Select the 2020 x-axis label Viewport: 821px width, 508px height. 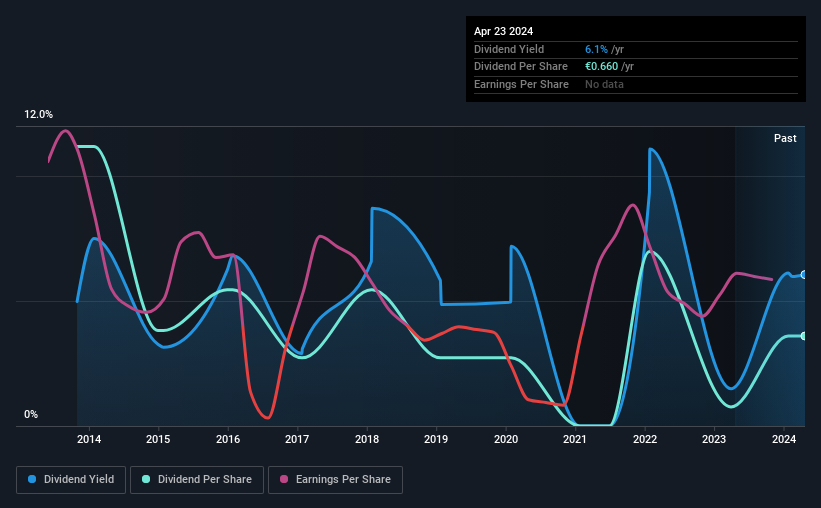point(506,439)
